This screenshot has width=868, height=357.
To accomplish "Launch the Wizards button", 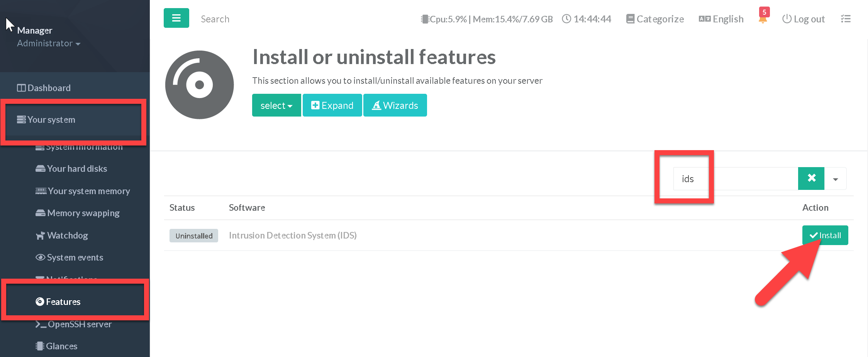I will (395, 105).
